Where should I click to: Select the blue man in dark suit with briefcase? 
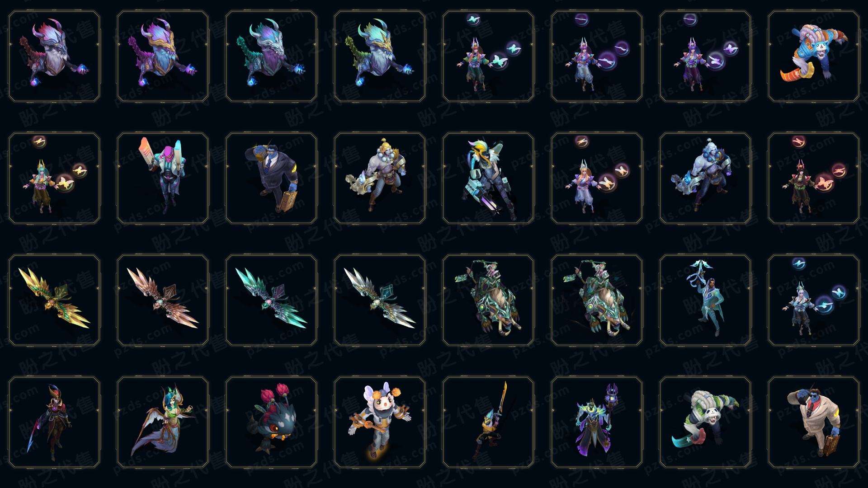(271, 178)
